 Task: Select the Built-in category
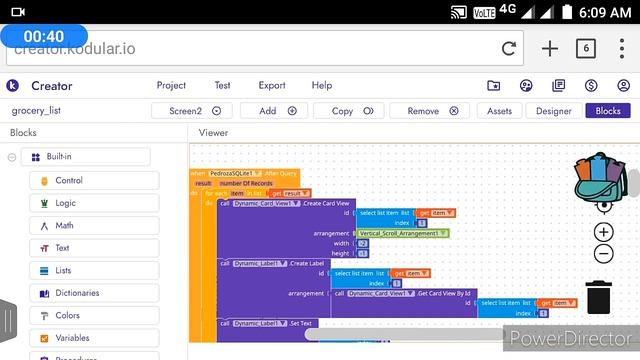point(86,157)
